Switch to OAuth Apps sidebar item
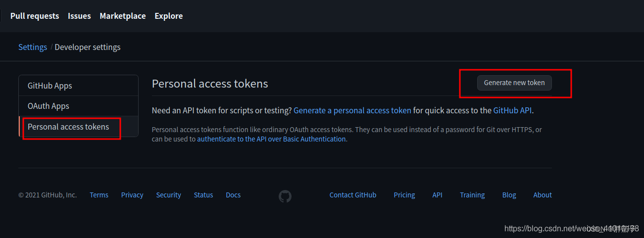 coord(49,106)
